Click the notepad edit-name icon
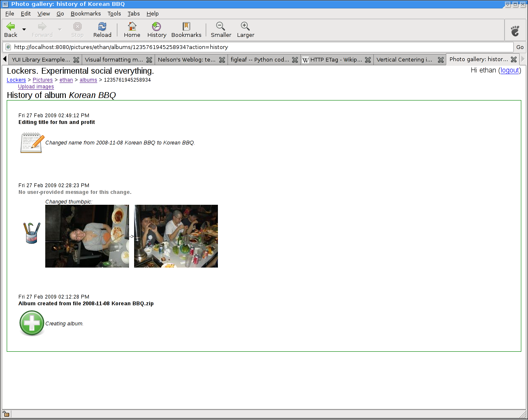This screenshot has height=420, width=528. point(32,143)
